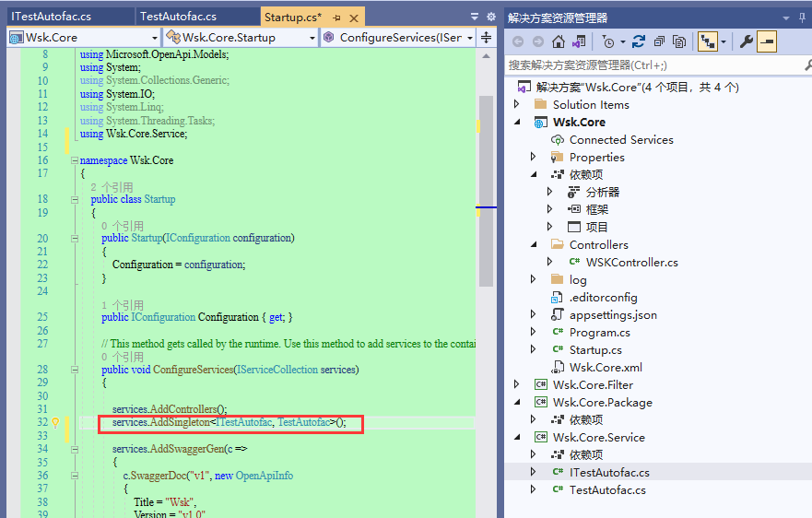Switch to the TestAutofac.cs editor tab
Screen dimensions: 812x518
point(178,17)
